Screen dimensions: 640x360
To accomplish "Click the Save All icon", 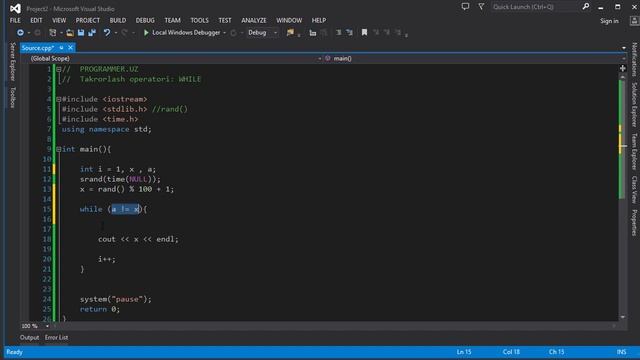I will click(x=92, y=33).
